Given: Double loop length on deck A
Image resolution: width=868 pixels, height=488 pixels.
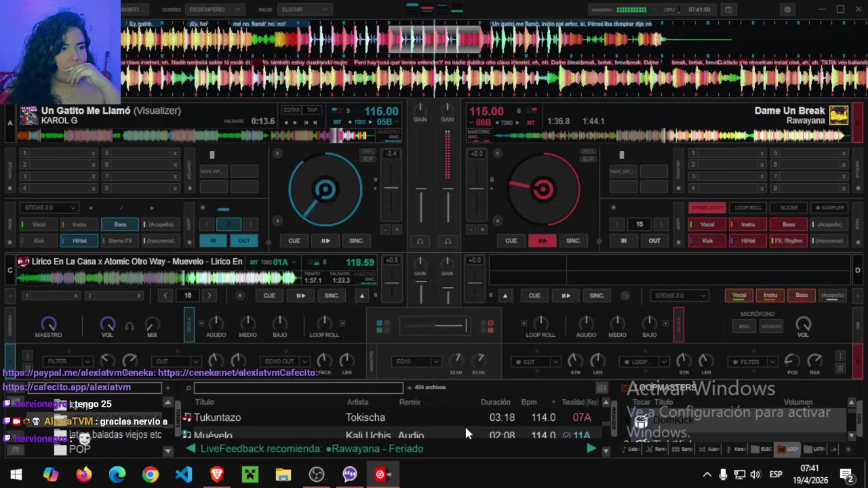Looking at the screenshot, I should (x=250, y=224).
